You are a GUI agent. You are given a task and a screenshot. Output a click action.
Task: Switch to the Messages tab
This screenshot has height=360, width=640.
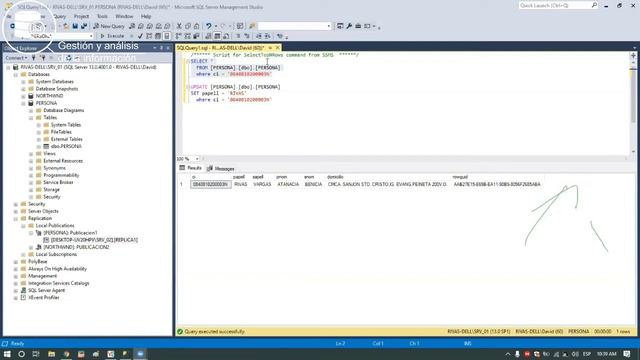pos(220,169)
